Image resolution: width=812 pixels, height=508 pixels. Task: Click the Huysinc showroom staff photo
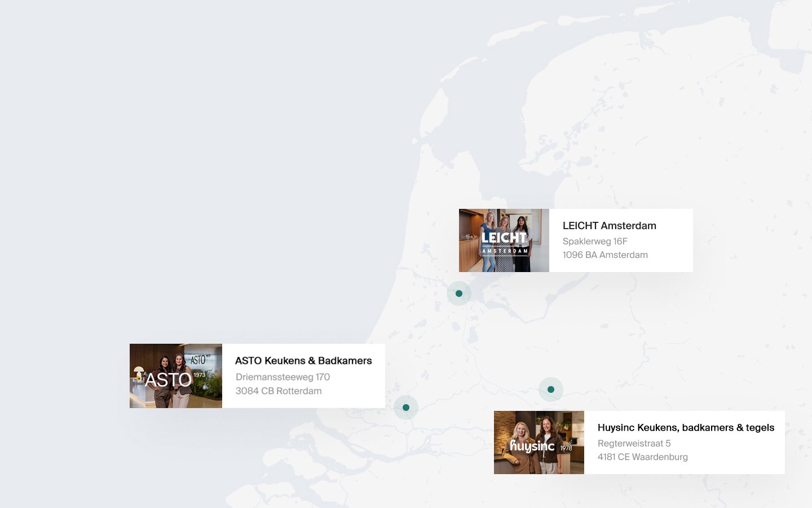pyautogui.click(x=539, y=442)
